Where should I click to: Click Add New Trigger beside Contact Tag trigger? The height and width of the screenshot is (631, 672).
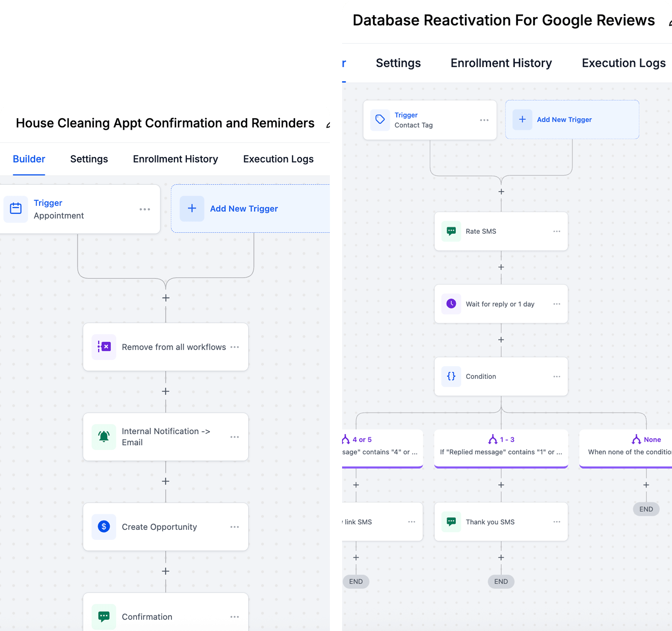click(564, 119)
